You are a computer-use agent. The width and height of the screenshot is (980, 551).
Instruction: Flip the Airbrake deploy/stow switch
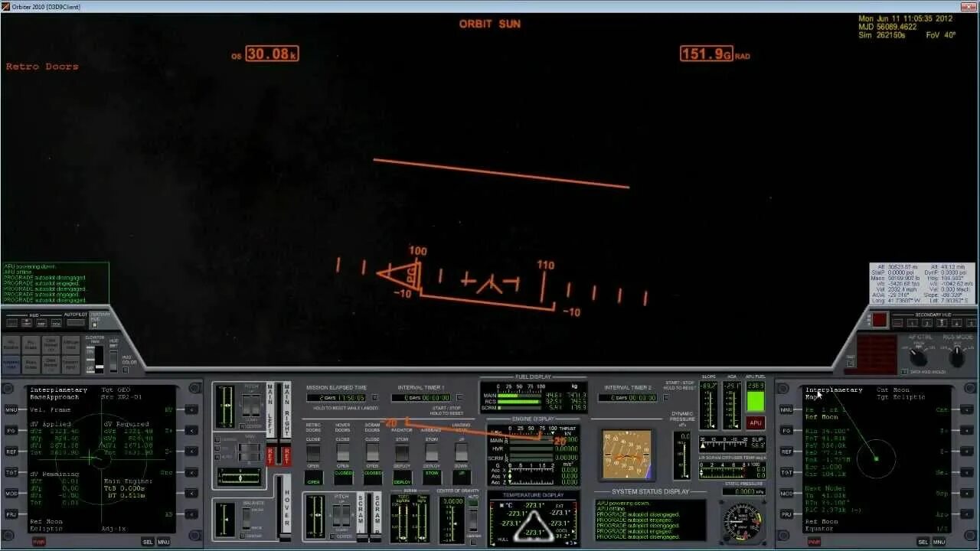click(432, 452)
